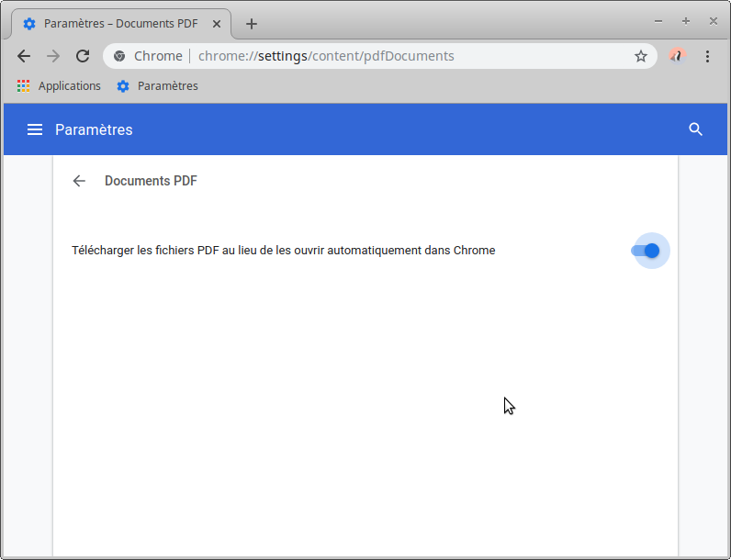Disable the download PDF files toggle
Viewport: 731px width, 560px height.
647,251
